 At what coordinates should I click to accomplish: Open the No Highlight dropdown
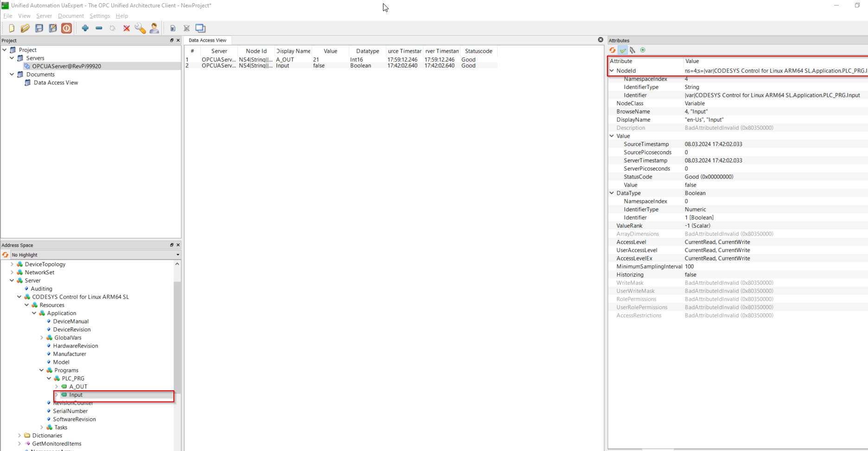tap(177, 254)
